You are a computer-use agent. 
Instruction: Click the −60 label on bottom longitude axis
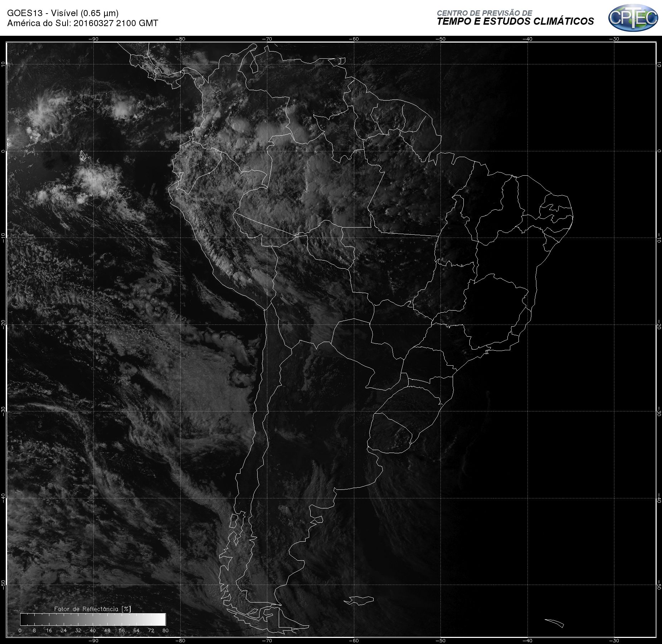[354, 640]
